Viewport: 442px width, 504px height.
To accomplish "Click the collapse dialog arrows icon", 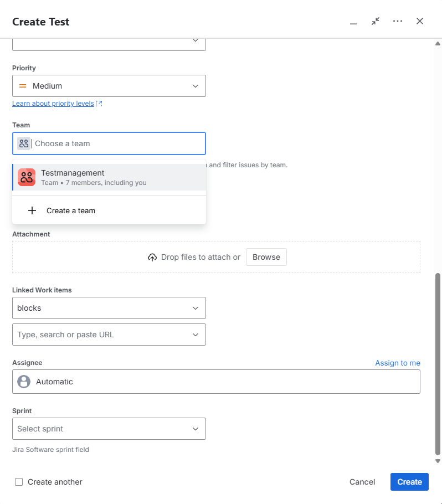I will [376, 21].
